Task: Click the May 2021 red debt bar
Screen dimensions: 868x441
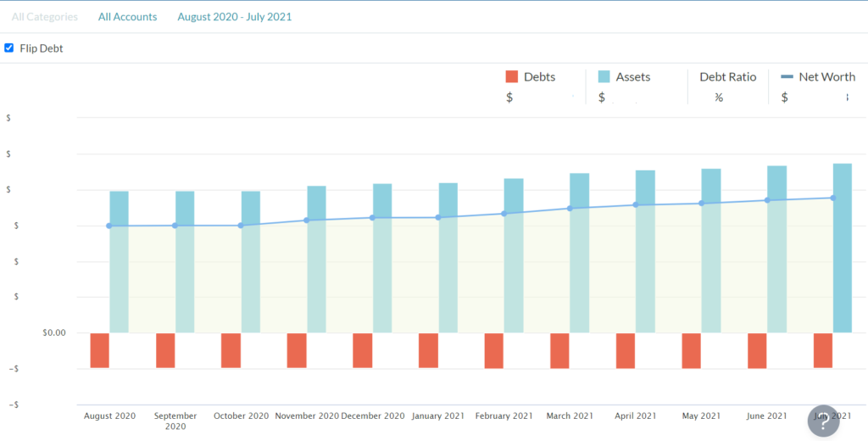Action: tap(692, 351)
